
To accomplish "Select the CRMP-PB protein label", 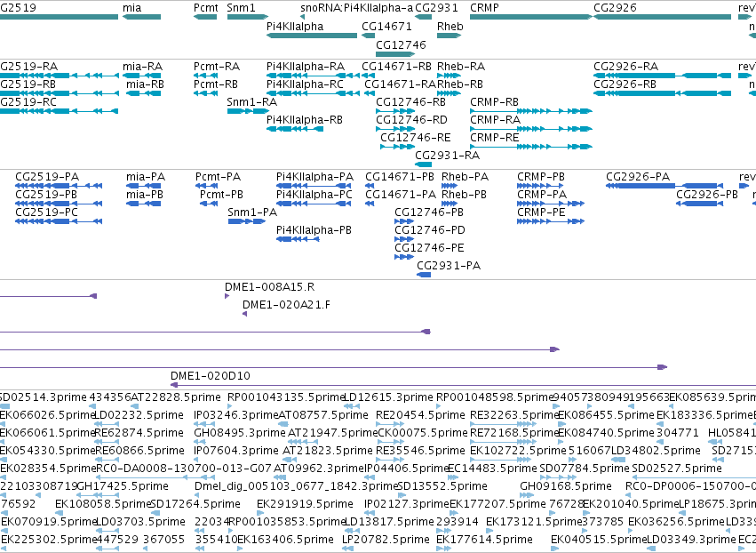I will [540, 177].
